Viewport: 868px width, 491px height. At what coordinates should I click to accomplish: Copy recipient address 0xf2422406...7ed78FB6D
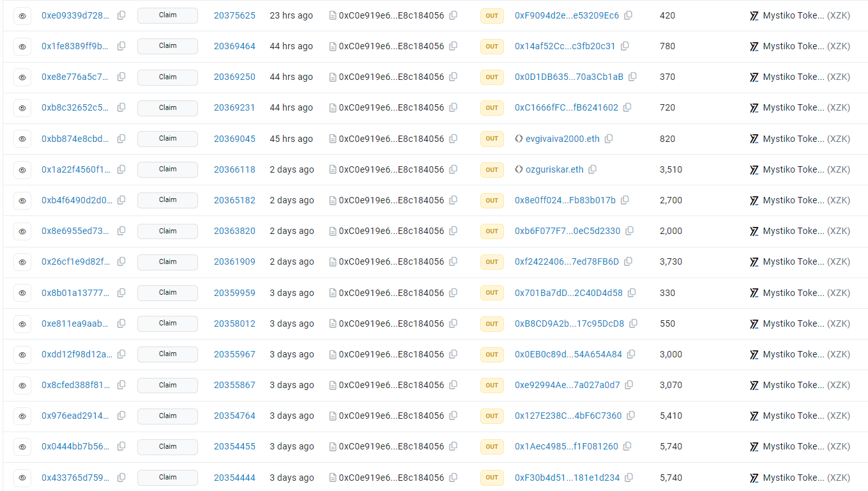628,261
